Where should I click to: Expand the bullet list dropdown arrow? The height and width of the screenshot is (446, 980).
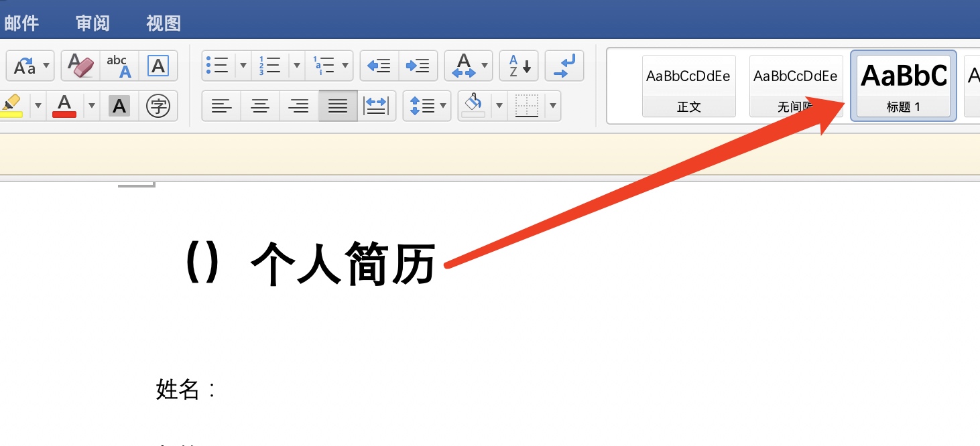pyautogui.click(x=243, y=66)
